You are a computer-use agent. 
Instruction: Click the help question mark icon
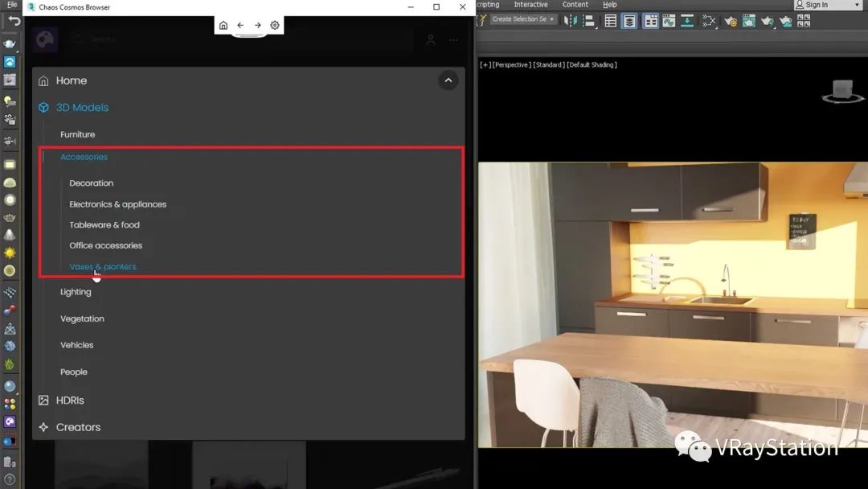coord(10,479)
